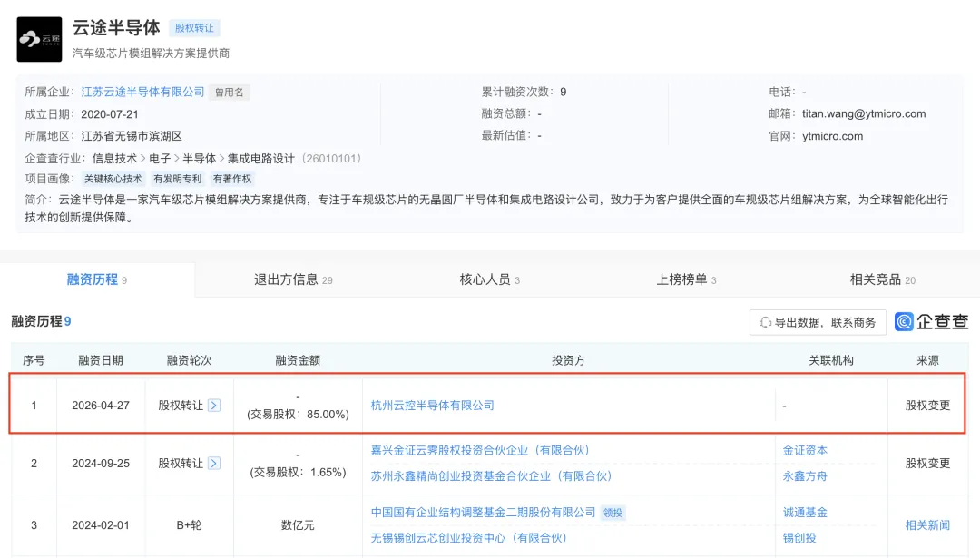The image size is (980, 558).
Task: Open 中国国有企业结构调整基金二期股份有限公司 link
Action: click(483, 513)
